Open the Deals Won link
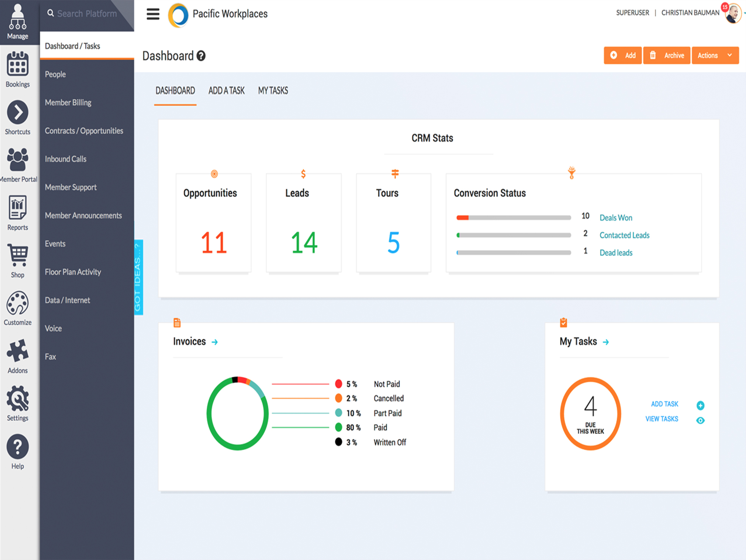The width and height of the screenshot is (746, 560). point(616,218)
